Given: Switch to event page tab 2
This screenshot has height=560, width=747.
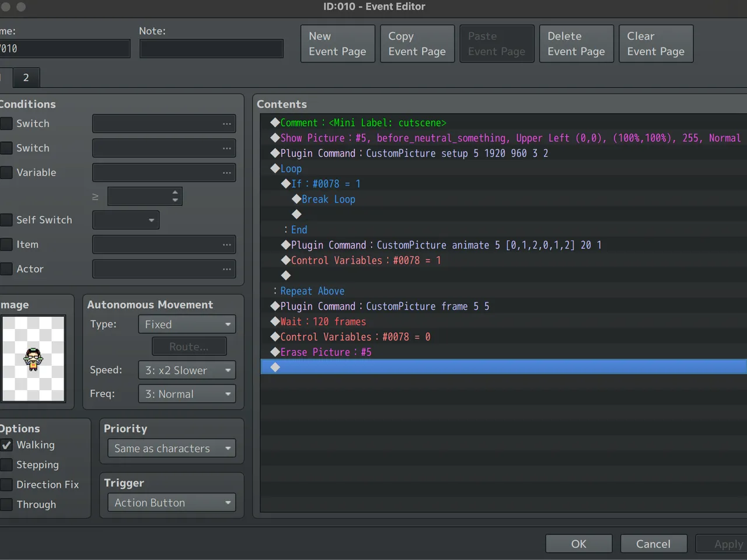Looking at the screenshot, I should point(26,78).
